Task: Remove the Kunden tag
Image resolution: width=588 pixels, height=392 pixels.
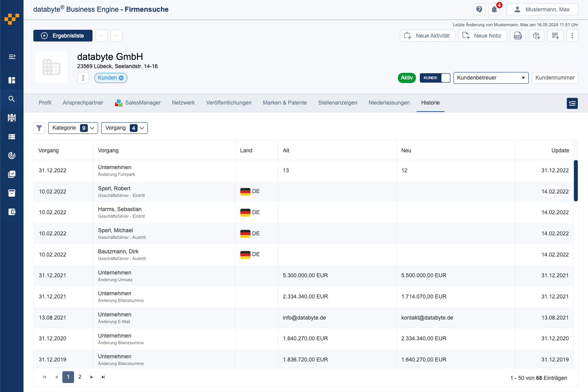Action: pos(121,78)
